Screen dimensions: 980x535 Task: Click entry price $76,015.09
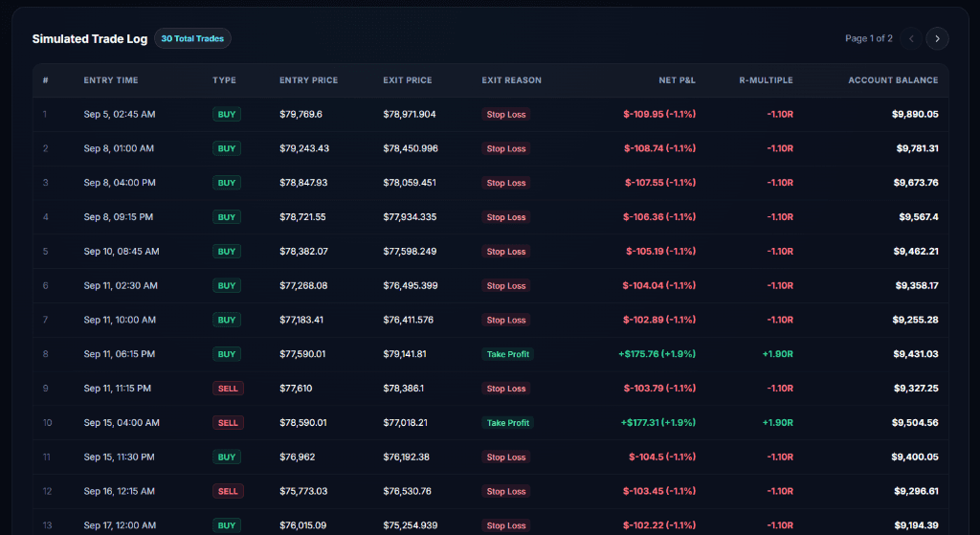point(302,525)
